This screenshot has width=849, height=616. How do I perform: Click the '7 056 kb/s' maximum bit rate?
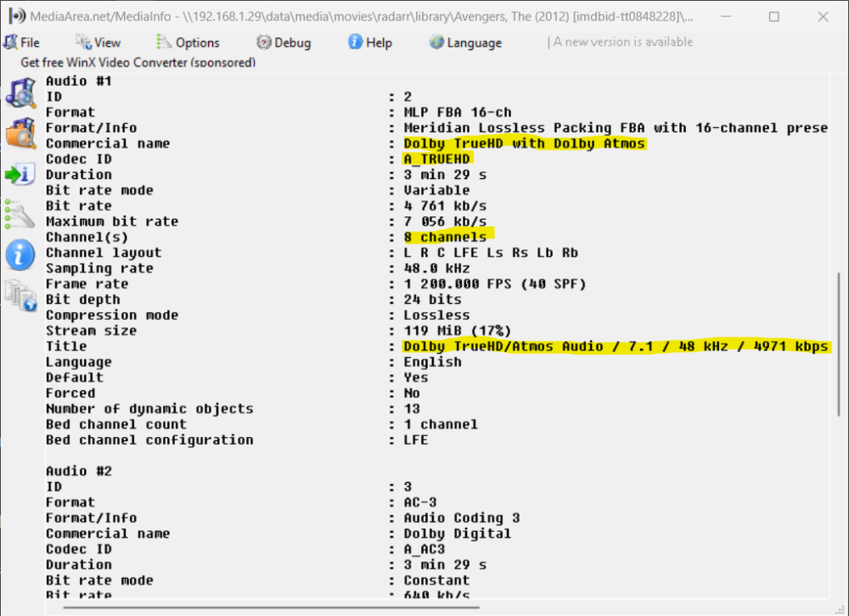[x=445, y=221]
